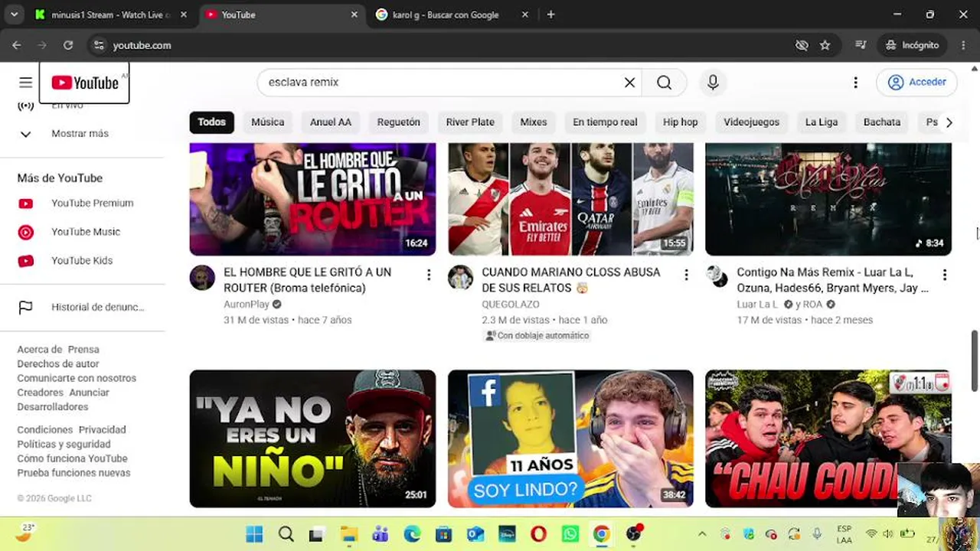Image resolution: width=980 pixels, height=551 pixels.
Task: Switch to karol g Google tab
Action: (x=452, y=15)
